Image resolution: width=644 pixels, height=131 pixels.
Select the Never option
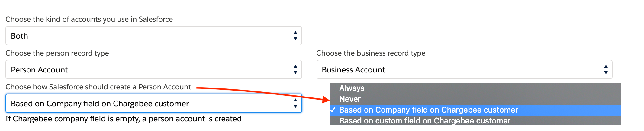pyautogui.click(x=350, y=99)
